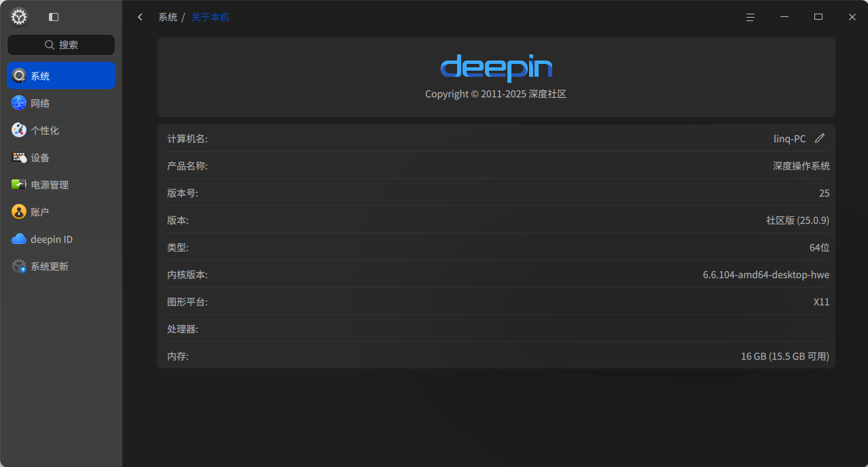Click the 社区版 (25.0.9) edition value
This screenshot has width=868, height=467.
pyautogui.click(x=798, y=220)
